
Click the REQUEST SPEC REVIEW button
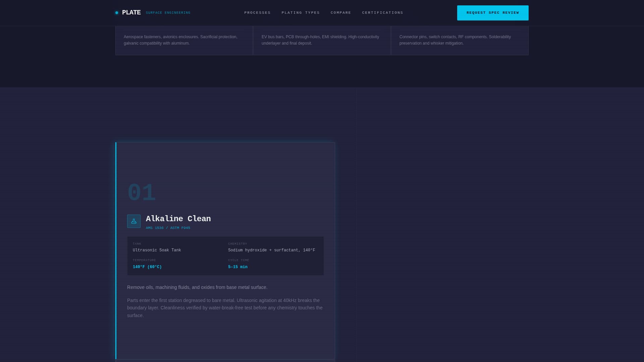493,13
